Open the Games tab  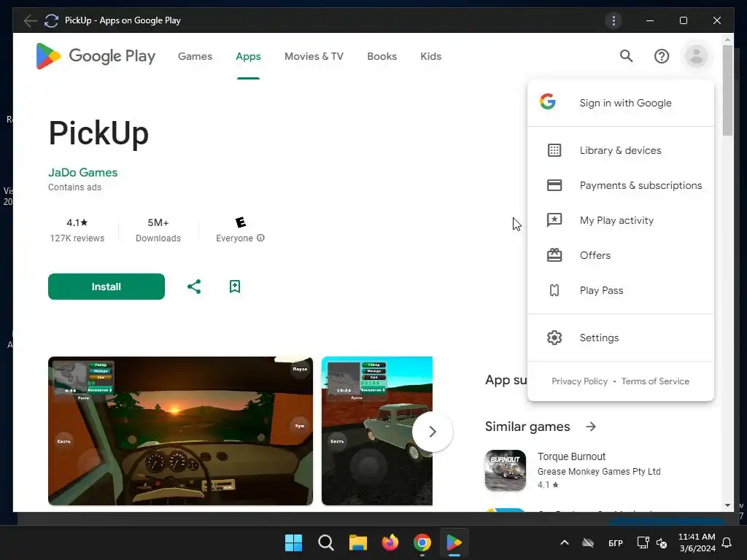coord(195,56)
